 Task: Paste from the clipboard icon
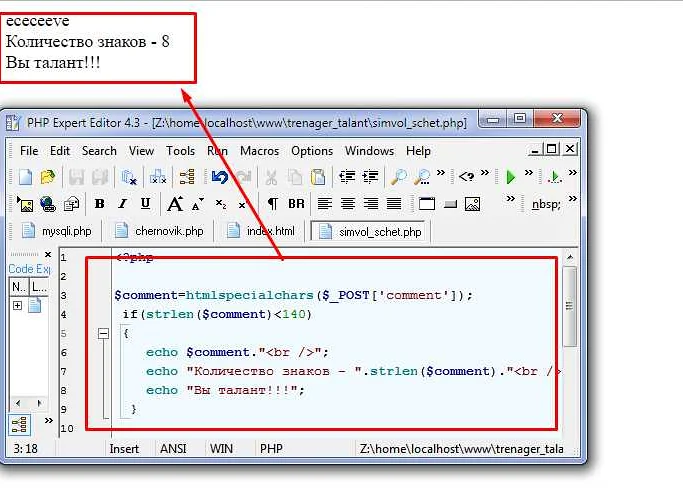(x=318, y=177)
